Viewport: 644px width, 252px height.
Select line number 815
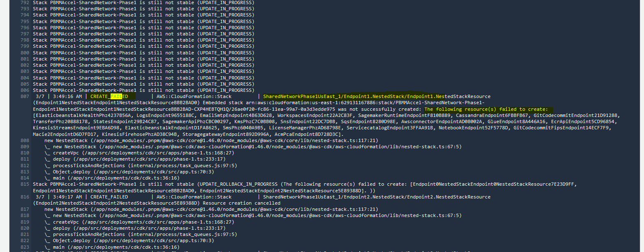[25, 184]
